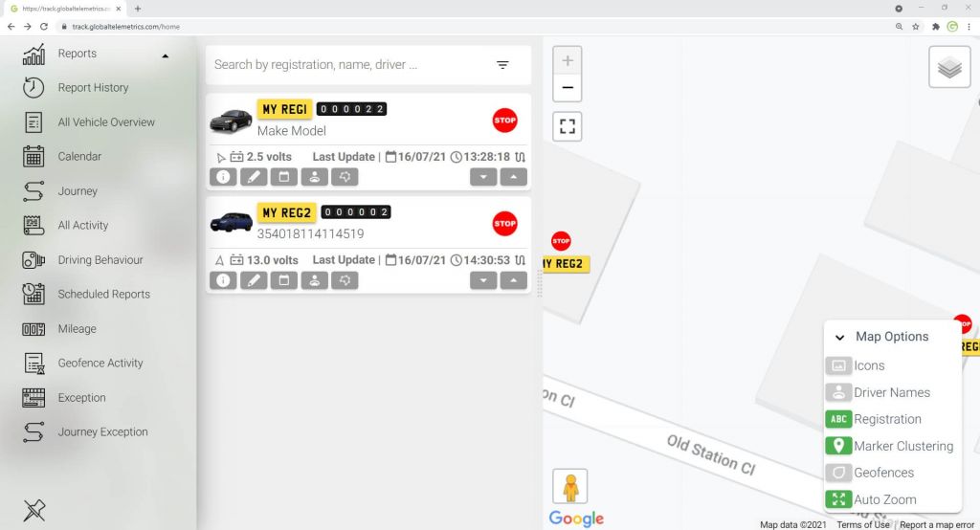Click the filter icon in search bar

point(502,65)
